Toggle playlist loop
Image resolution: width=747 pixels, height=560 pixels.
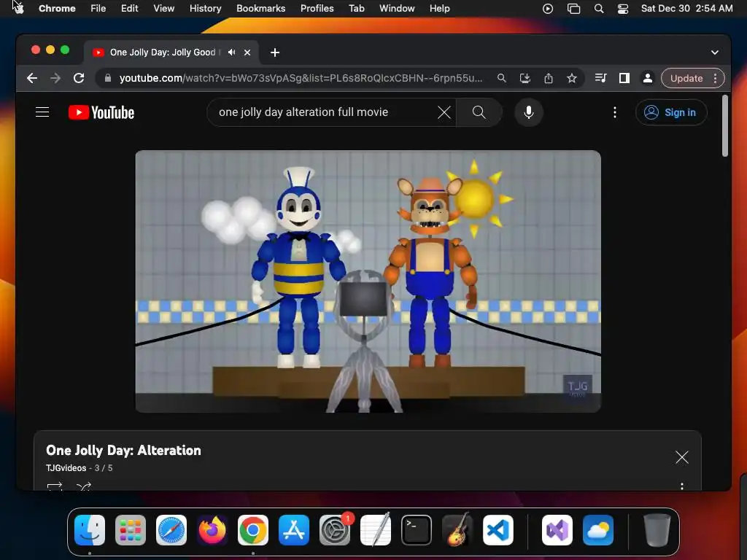point(55,486)
